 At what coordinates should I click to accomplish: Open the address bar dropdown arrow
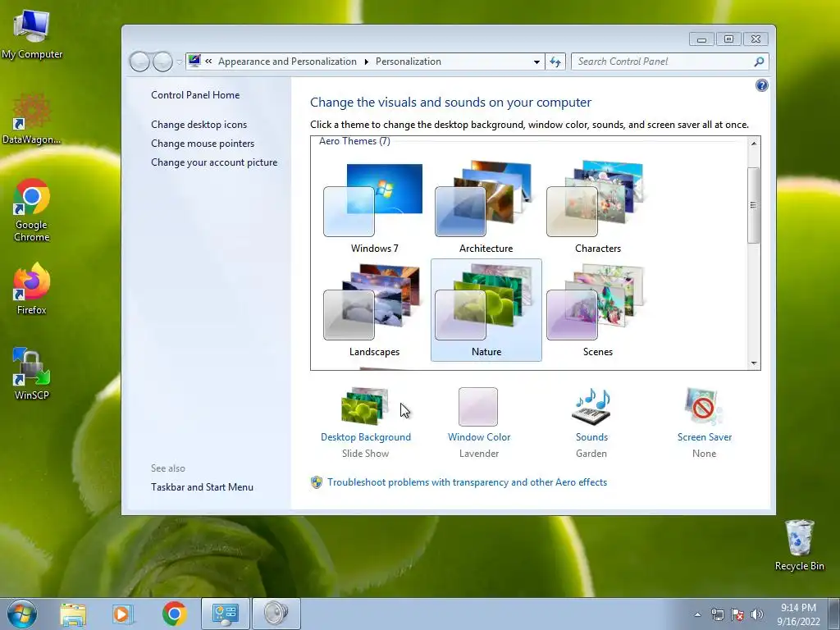coord(536,62)
